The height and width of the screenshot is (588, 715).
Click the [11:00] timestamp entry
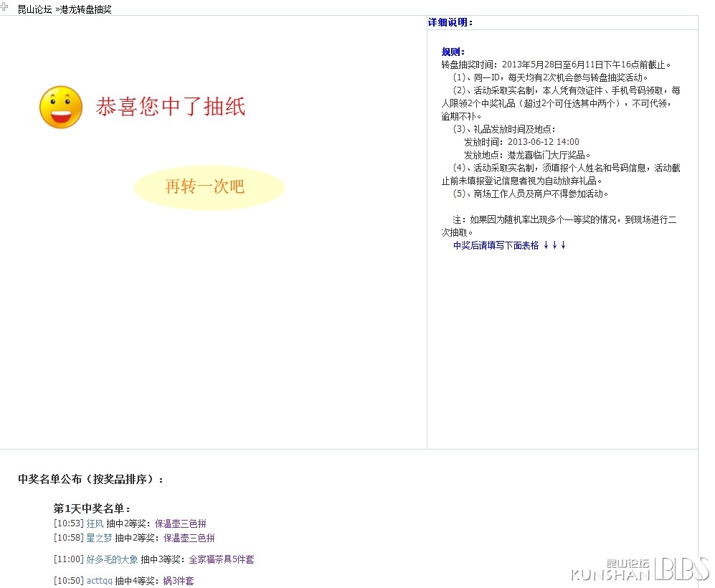[x=68, y=559]
